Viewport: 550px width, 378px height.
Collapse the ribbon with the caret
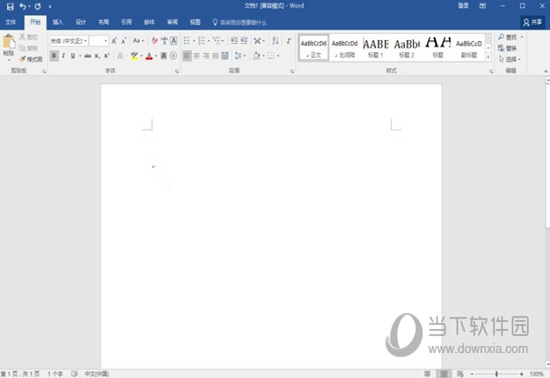546,71
